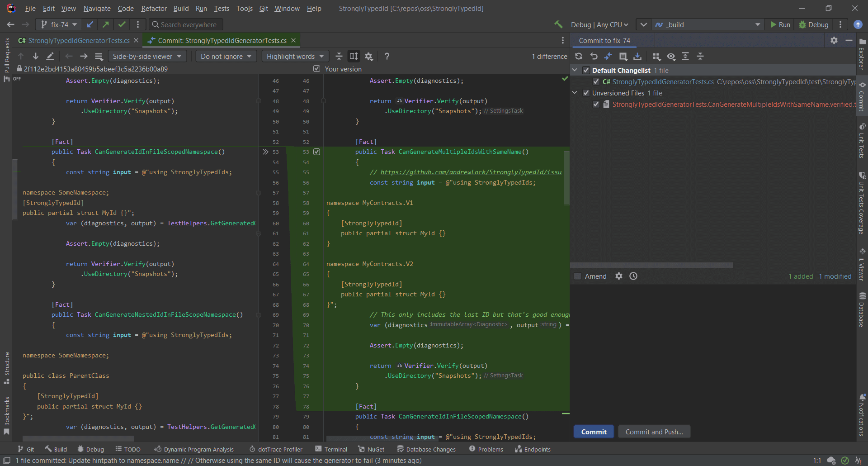This screenshot has height=466, width=868.
Task: Open commit tool window options gear
Action: click(x=834, y=40)
